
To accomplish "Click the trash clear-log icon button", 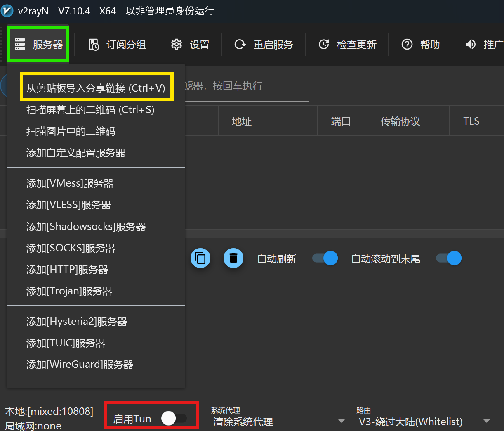I will (233, 258).
